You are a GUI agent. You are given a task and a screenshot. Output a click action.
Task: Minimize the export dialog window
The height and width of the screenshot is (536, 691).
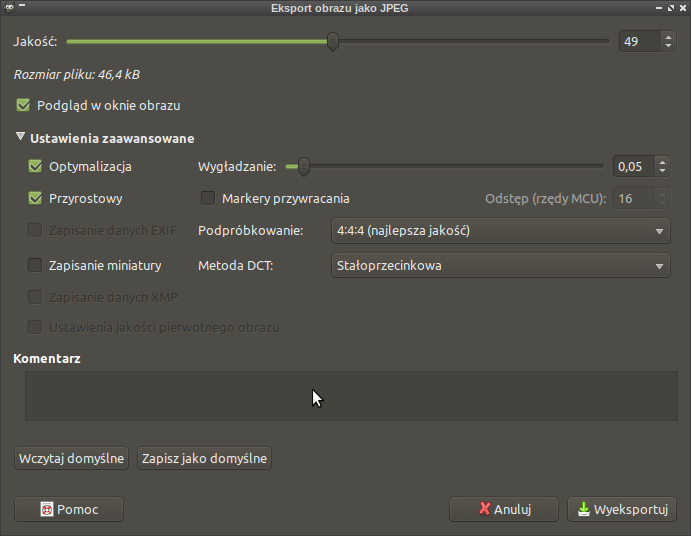tap(659, 8)
